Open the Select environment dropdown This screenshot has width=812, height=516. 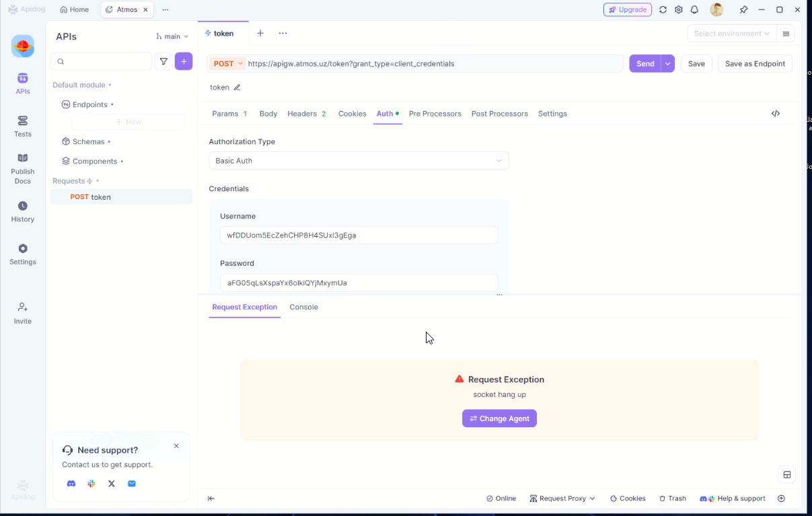click(732, 34)
